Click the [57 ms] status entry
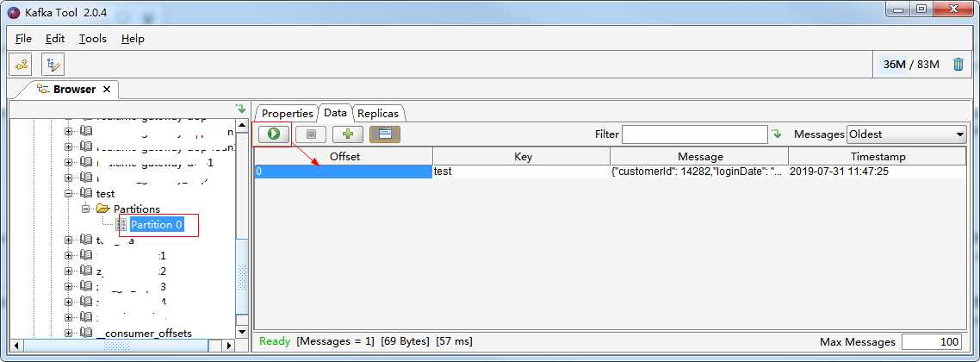 [455, 341]
